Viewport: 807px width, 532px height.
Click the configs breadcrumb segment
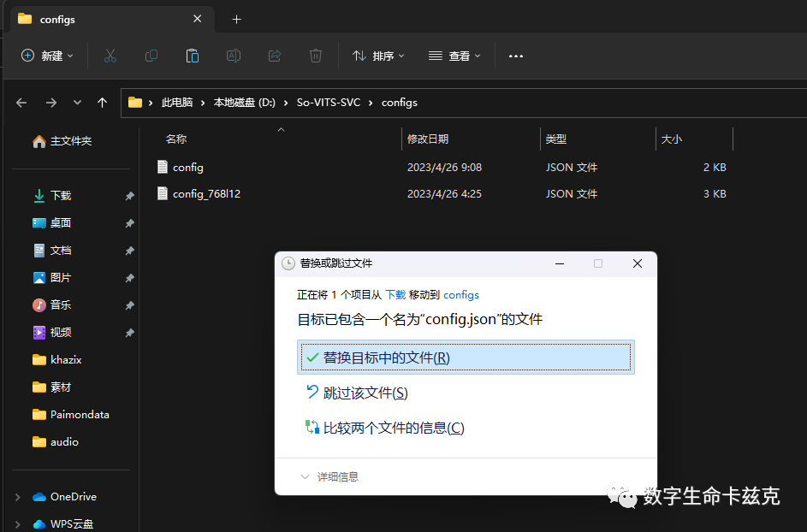pyautogui.click(x=400, y=103)
